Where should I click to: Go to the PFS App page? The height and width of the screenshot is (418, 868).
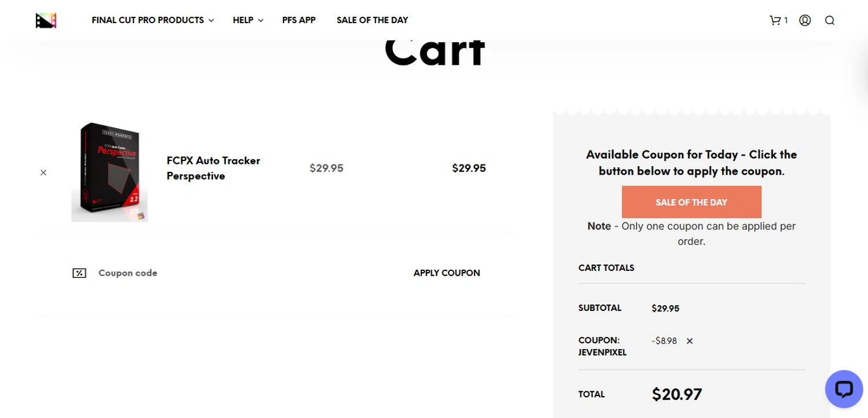click(299, 20)
